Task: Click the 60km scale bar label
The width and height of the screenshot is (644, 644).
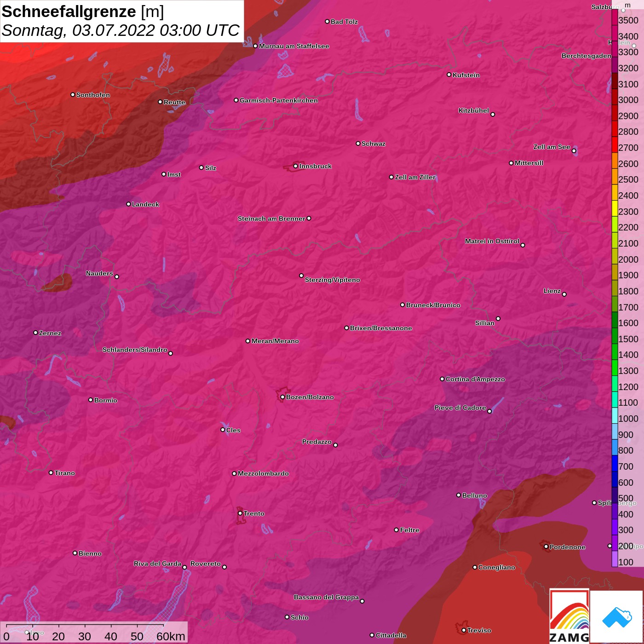Action: point(171,636)
